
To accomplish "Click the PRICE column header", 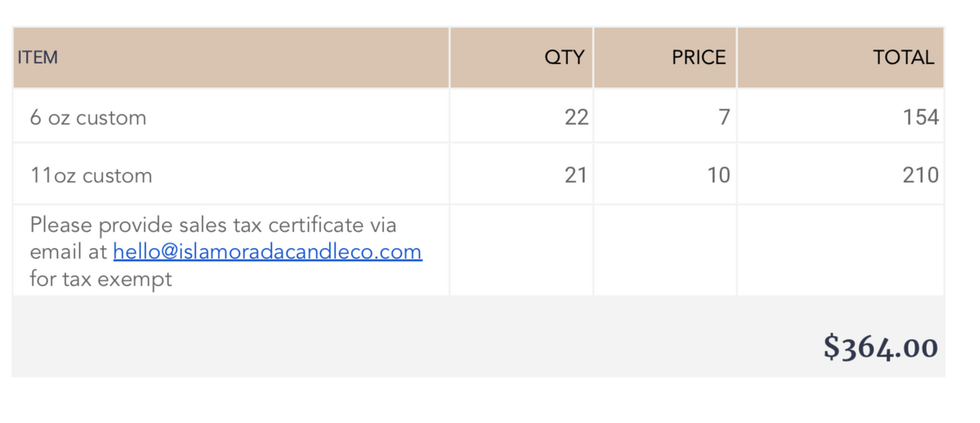I will 665,58.
